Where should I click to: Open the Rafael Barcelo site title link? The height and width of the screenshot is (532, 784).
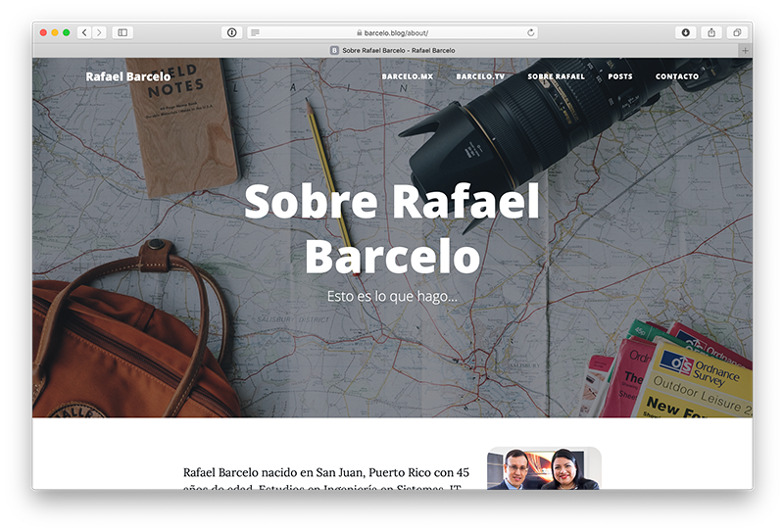[x=127, y=76]
